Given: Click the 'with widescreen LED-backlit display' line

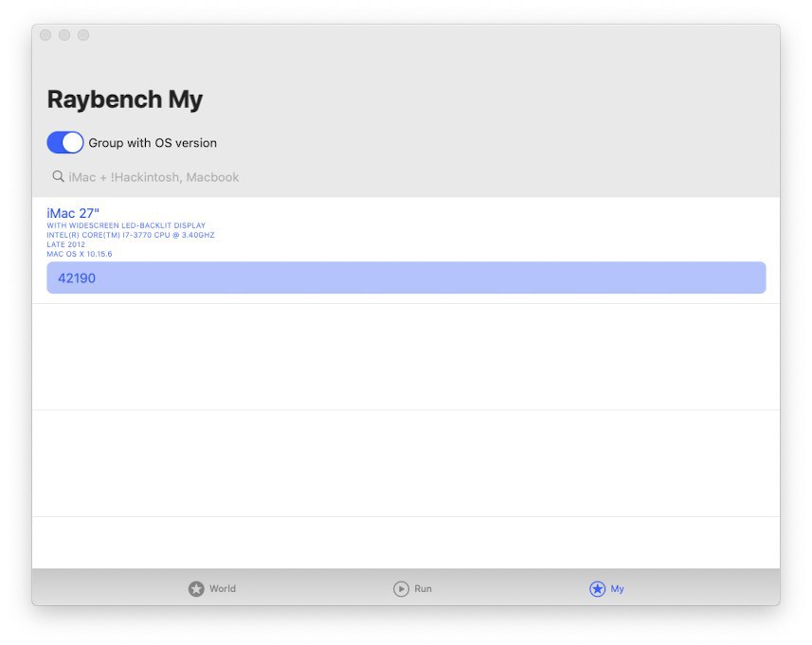Looking at the screenshot, I should (x=126, y=225).
